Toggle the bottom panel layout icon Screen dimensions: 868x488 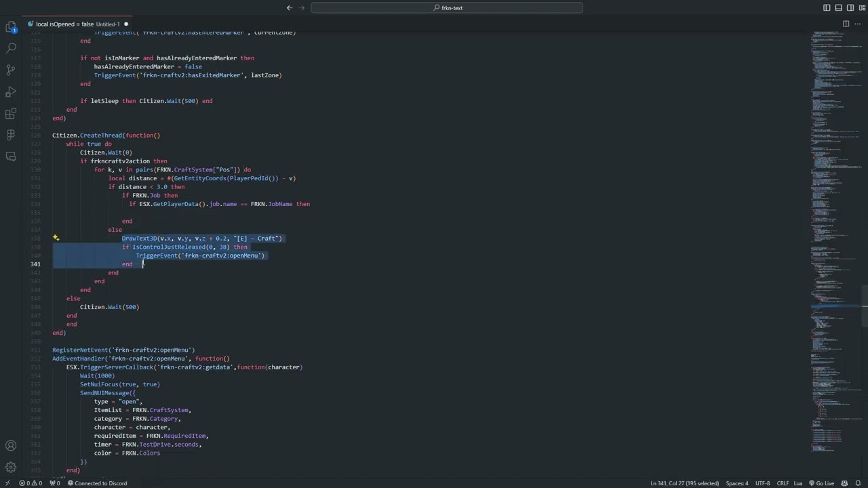tap(838, 7)
